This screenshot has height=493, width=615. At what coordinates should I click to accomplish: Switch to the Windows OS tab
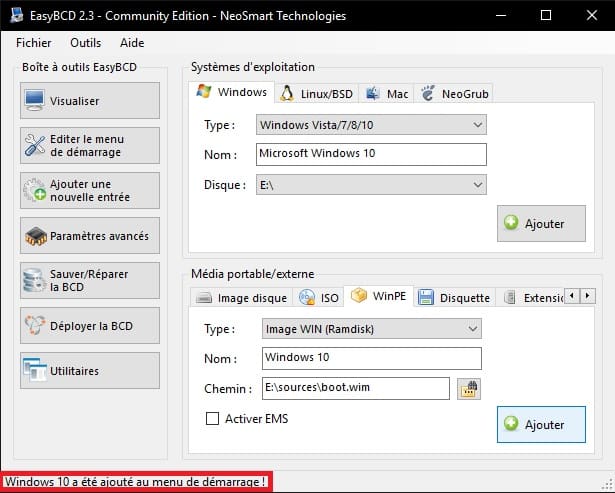(x=232, y=92)
